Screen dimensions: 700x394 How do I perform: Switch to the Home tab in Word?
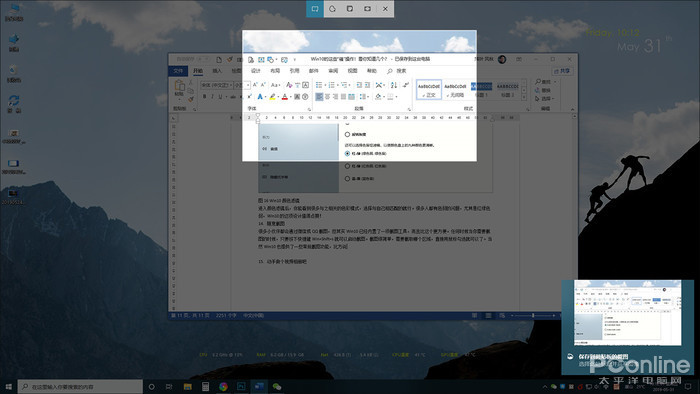[198, 71]
